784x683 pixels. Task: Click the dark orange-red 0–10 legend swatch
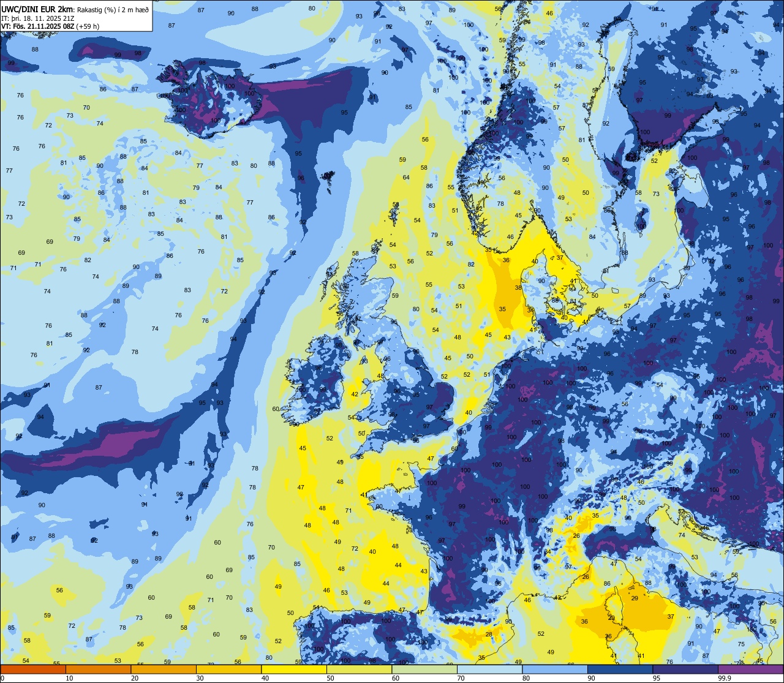pyautogui.click(x=33, y=670)
